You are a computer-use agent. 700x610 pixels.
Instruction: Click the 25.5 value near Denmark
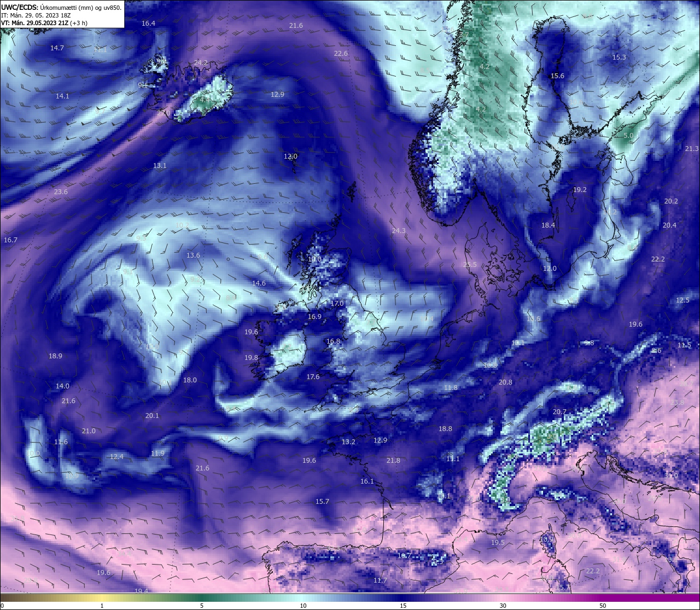coord(470,265)
